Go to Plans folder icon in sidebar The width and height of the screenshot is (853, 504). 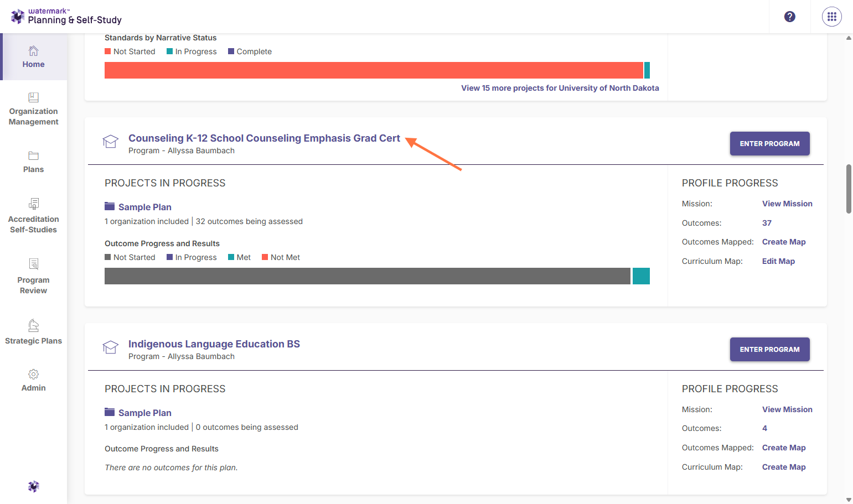click(33, 156)
